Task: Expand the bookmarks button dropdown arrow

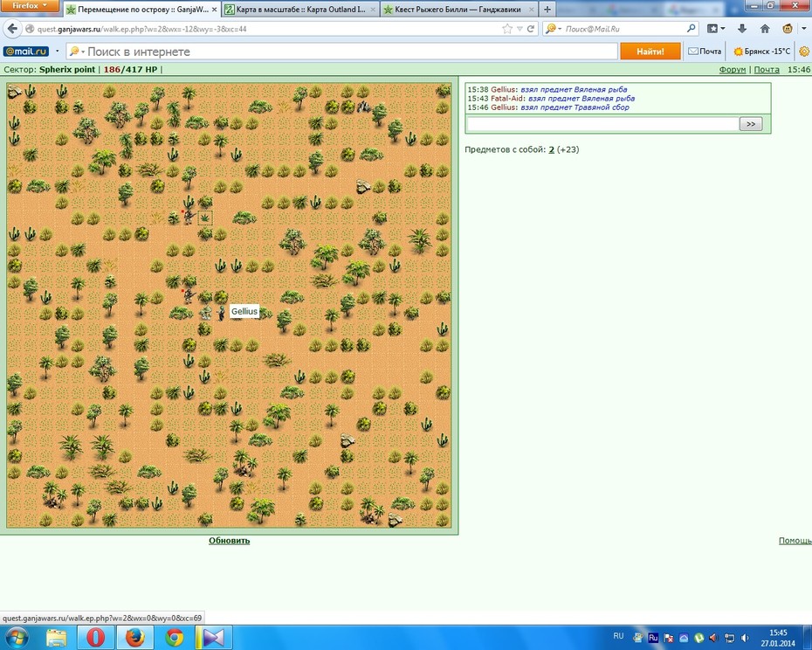Action: (723, 29)
